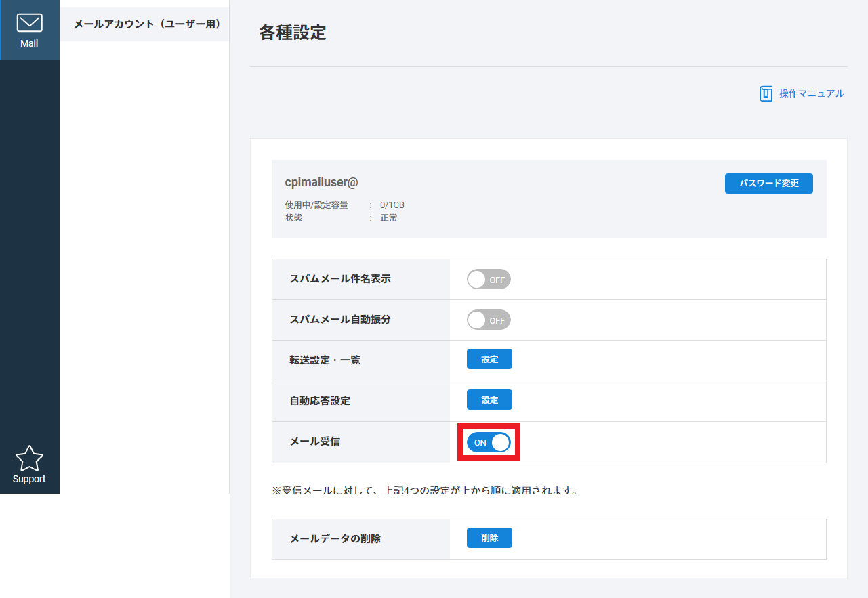
Task: Click the 0/1GB usage value
Action: (392, 205)
